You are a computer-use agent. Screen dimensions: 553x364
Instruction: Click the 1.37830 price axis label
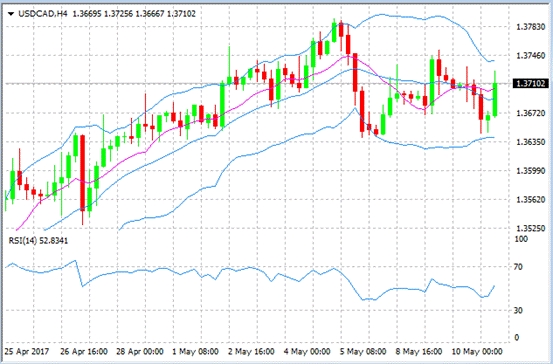(530, 27)
